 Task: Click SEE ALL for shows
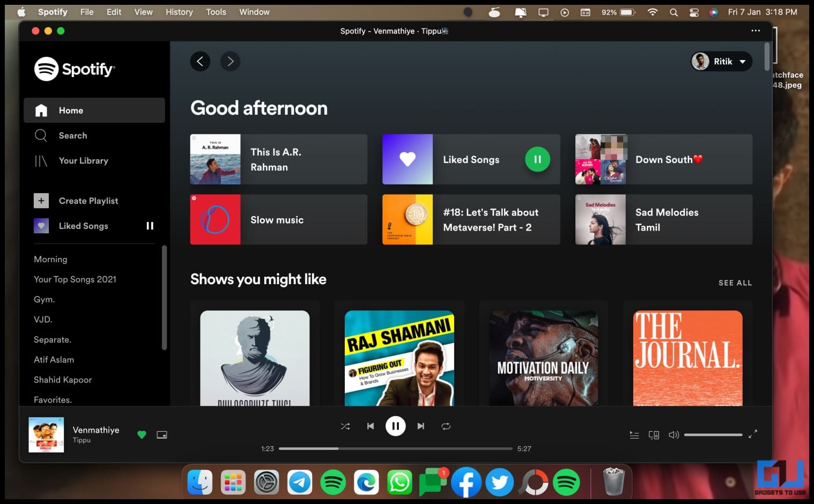(x=735, y=283)
